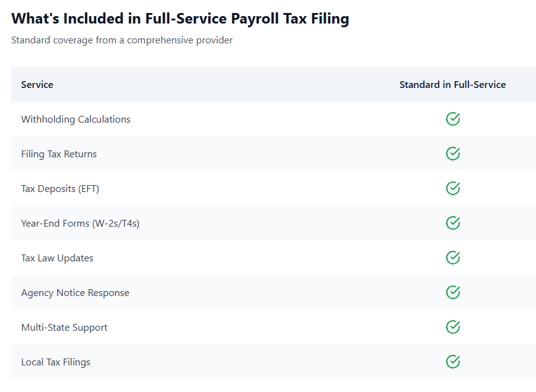
Task: Click the Agency Notice Response text
Action: point(75,292)
